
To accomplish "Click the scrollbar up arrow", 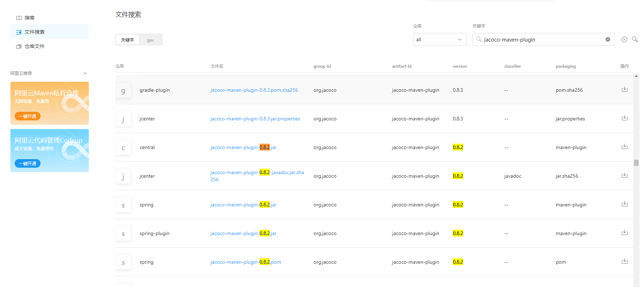I will click(x=636, y=76).
